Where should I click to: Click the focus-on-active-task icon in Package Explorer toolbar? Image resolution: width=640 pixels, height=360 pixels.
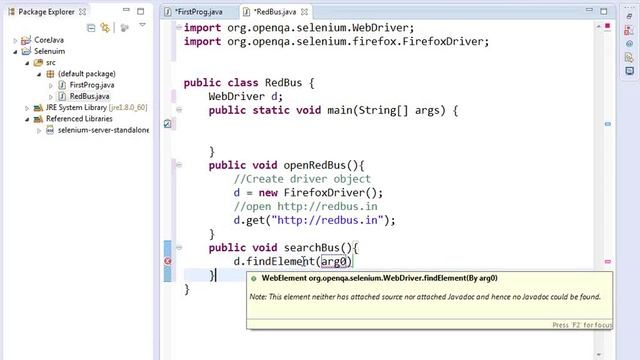tap(124, 28)
